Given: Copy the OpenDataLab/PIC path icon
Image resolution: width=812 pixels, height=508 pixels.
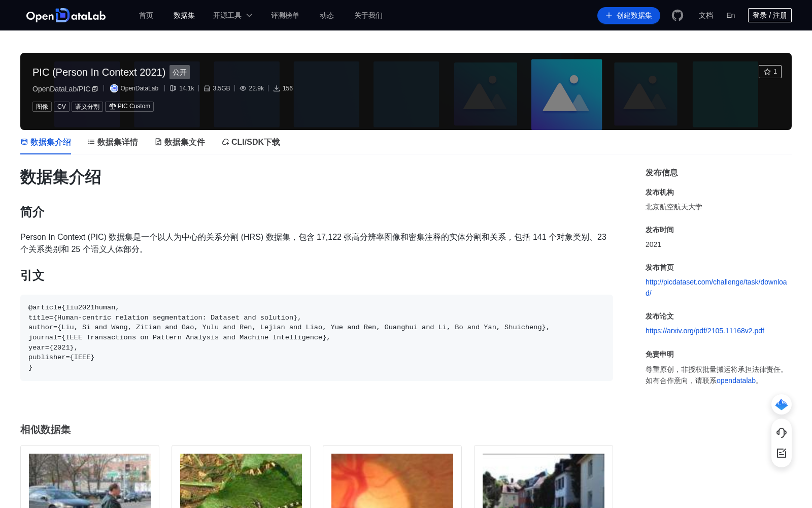Looking at the screenshot, I should tap(95, 89).
